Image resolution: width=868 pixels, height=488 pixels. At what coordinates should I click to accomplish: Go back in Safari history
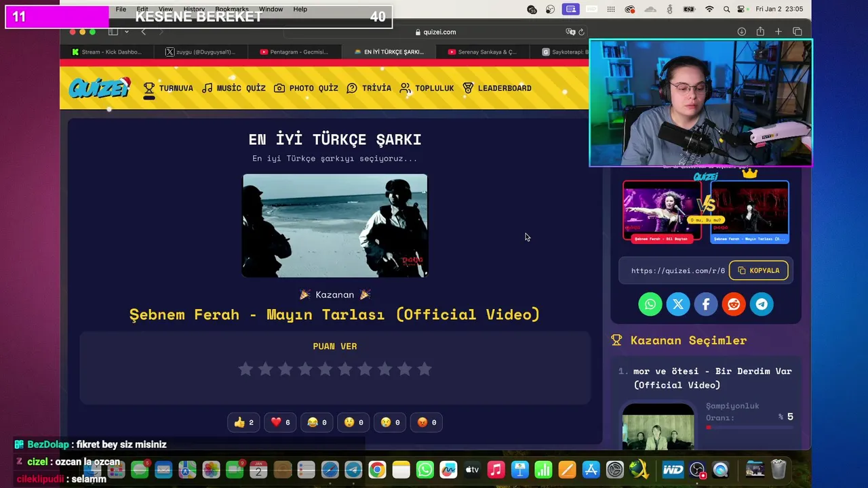143,32
